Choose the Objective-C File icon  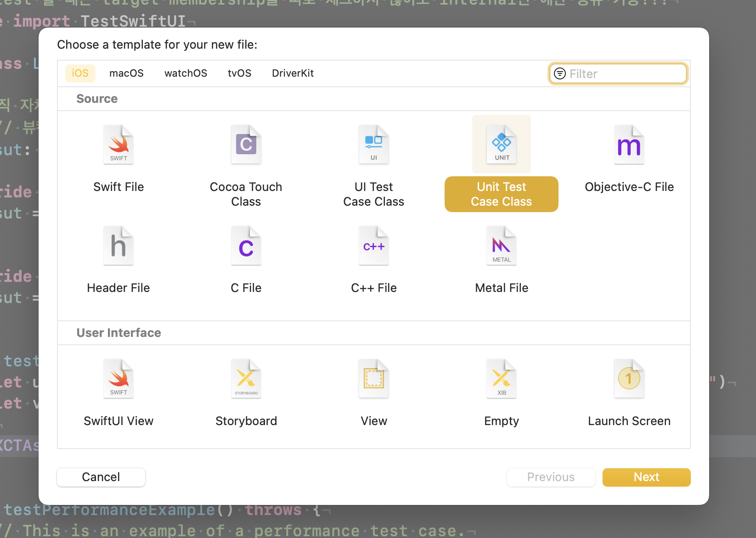pos(629,145)
